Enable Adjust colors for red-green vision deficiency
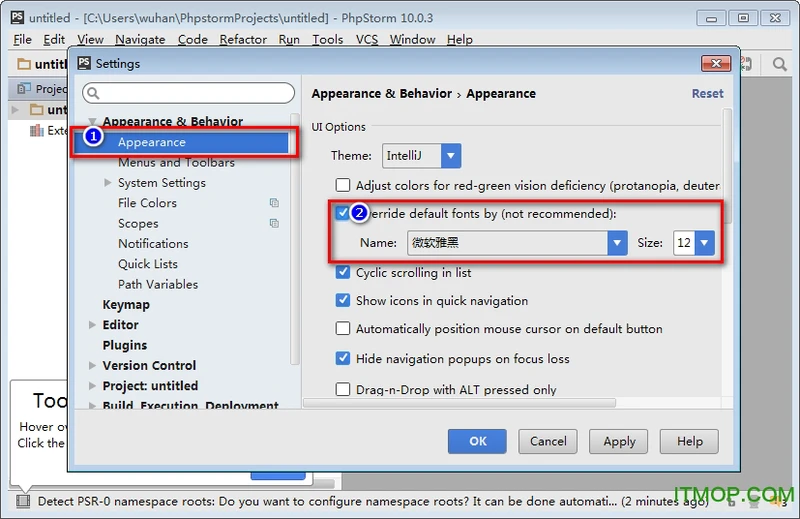The height and width of the screenshot is (519, 800). 343,185
